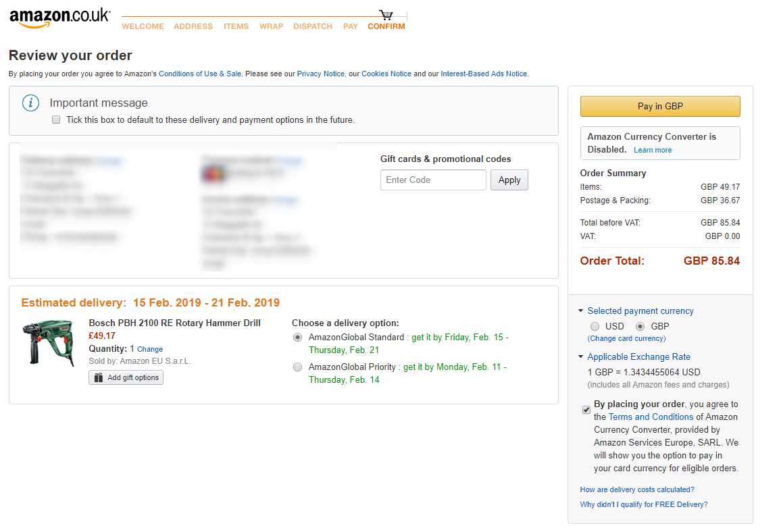
Task: Go to the ADDRESS checkout step
Action: [193, 27]
